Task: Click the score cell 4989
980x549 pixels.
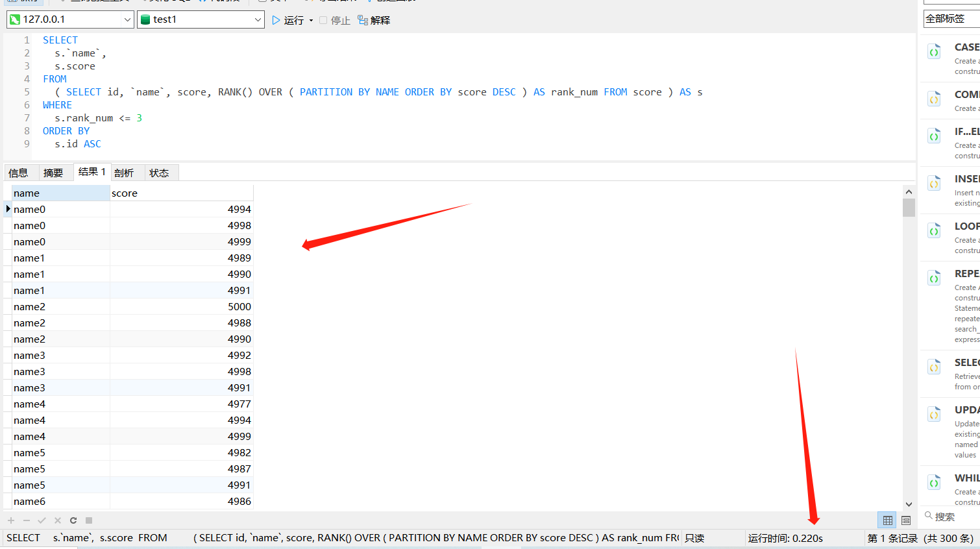Action: pyautogui.click(x=182, y=258)
